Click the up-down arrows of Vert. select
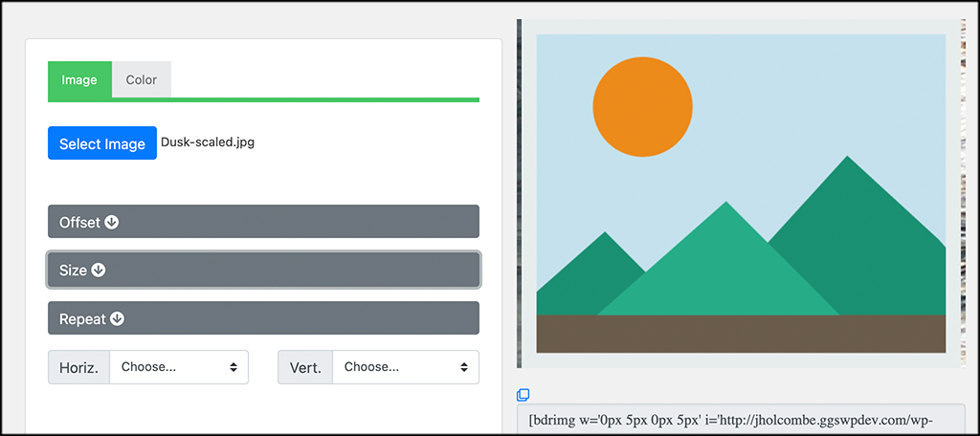This screenshot has width=980, height=436. pyautogui.click(x=464, y=367)
